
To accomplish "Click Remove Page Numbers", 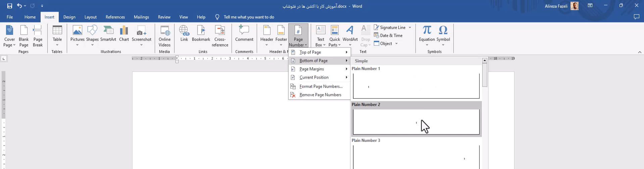I will tap(320, 95).
